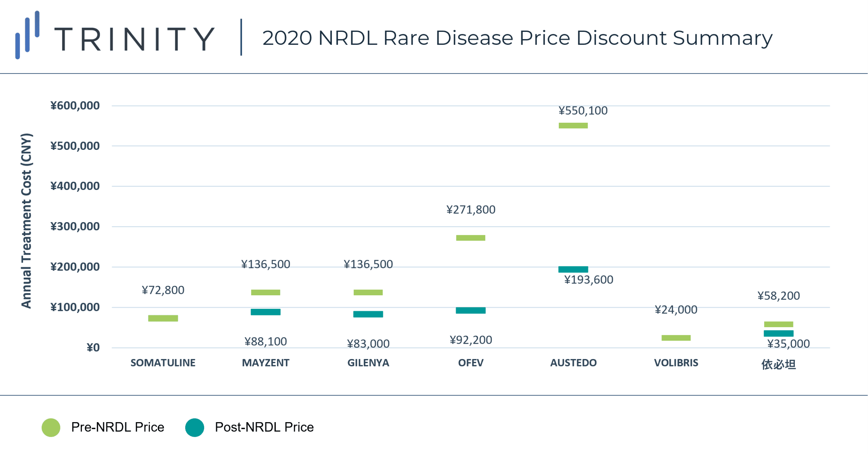Viewport: 868px width, 454px height.
Task: Select the AUSTEDO post-NRDL teal bar
Action: (x=573, y=269)
